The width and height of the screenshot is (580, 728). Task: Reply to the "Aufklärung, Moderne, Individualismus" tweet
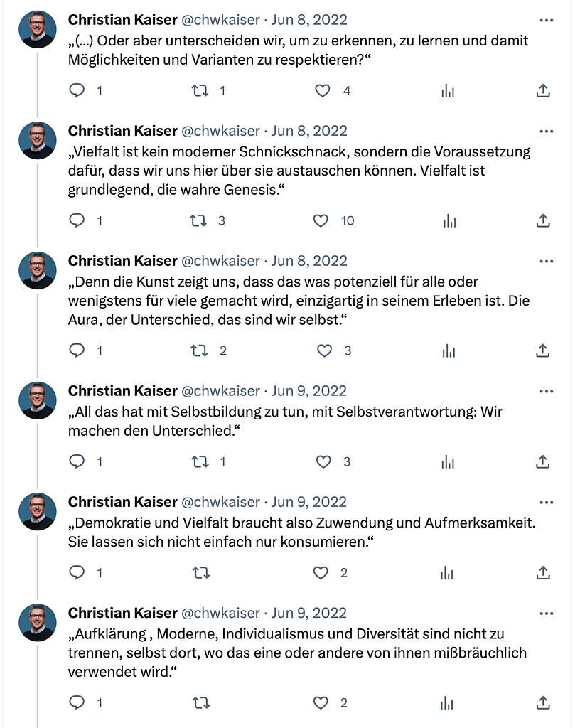[77, 703]
